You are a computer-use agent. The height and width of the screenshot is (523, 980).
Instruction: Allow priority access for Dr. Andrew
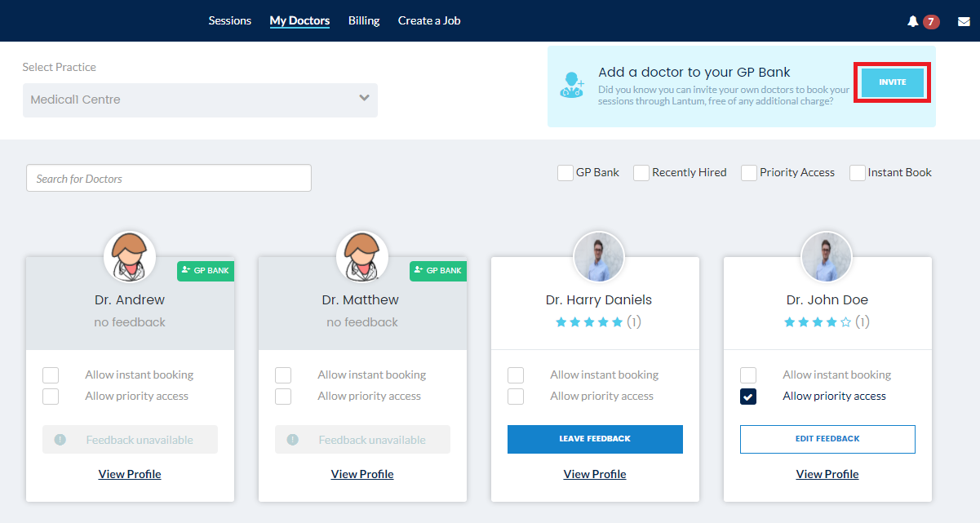coord(51,397)
